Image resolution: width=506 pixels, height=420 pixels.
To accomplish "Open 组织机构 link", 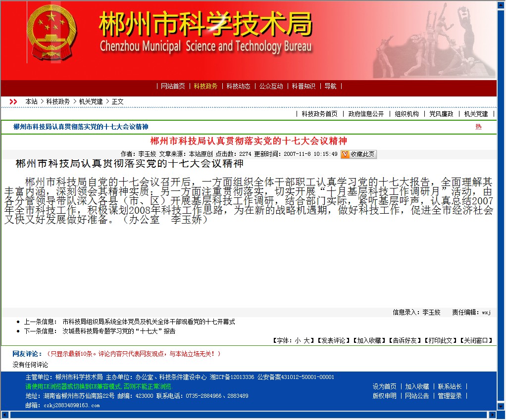I will point(406,114).
